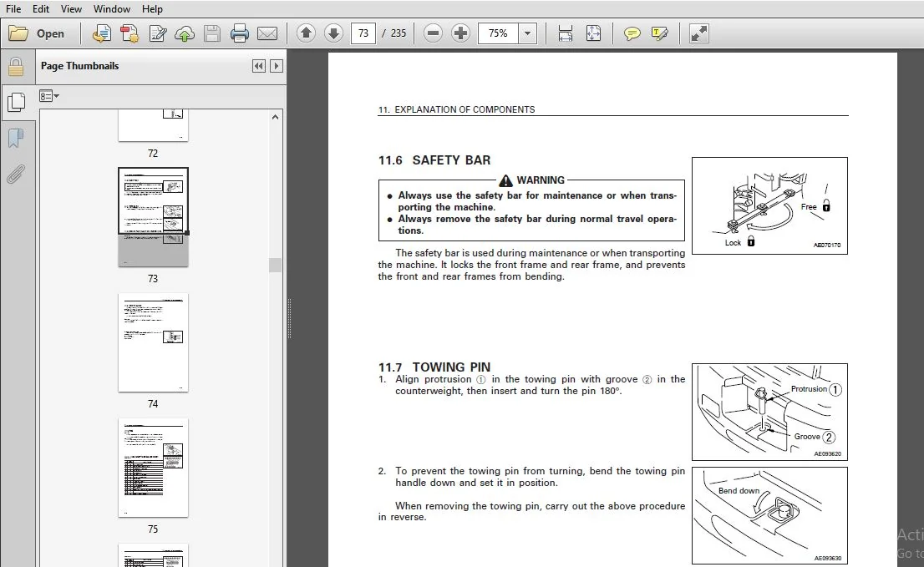Click the 11.7 TOWING PIN heading
This screenshot has width=924, height=567.
coord(434,367)
